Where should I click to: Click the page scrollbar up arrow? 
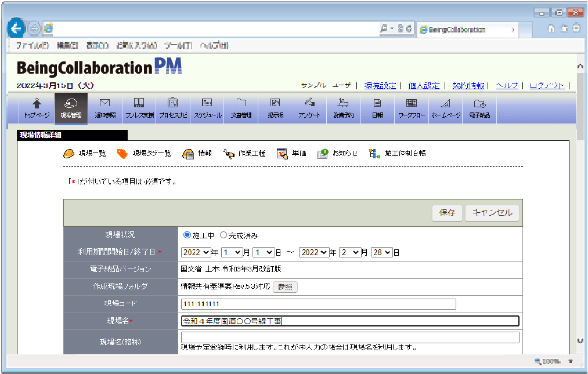click(x=580, y=66)
